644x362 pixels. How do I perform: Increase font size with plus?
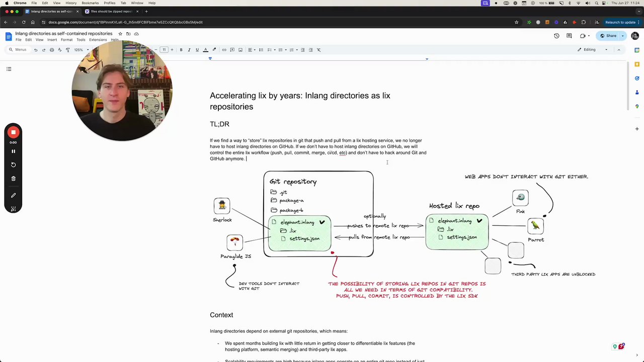click(172, 50)
